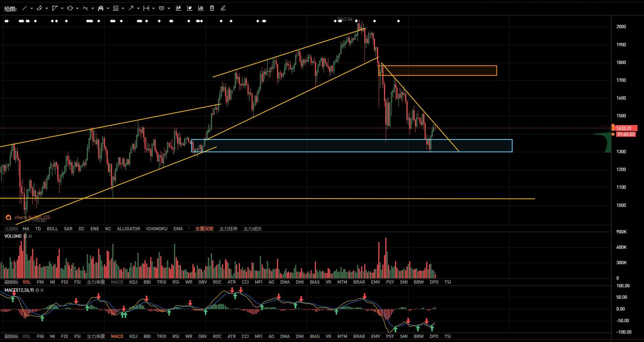Switch to the 主力挂单 tab
Viewport: 644px width, 342px height.
click(x=228, y=229)
